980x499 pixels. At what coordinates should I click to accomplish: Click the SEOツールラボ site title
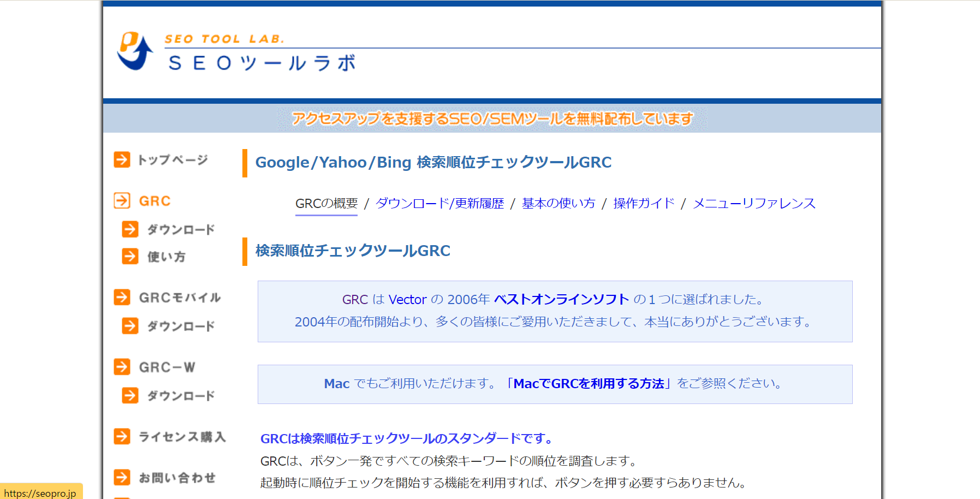point(262,63)
